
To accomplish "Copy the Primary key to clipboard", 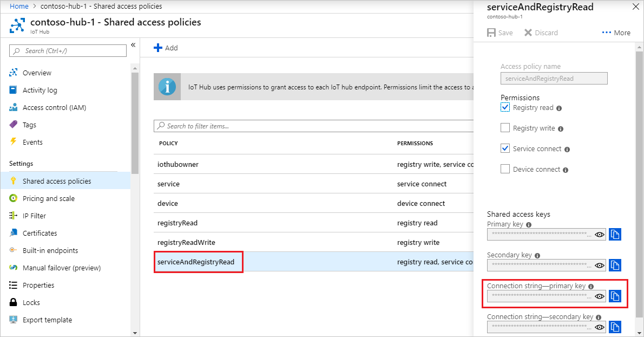I will pos(615,234).
